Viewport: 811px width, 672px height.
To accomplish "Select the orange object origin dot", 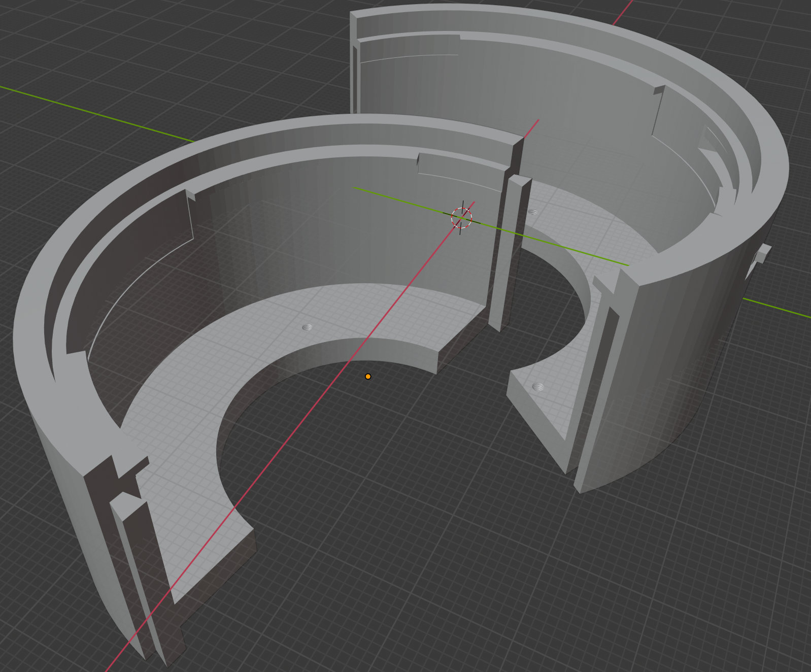I will coord(368,377).
